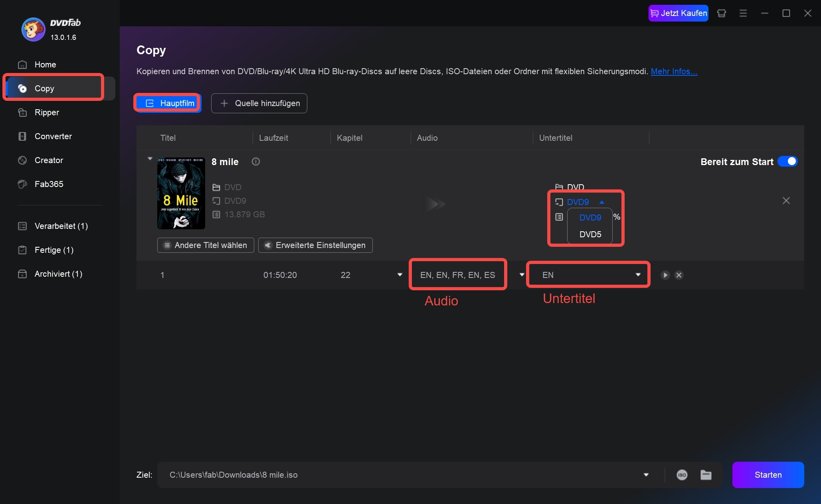Viewport: 821px width, 504px height.
Task: Click the Audio column header
Action: [x=427, y=138]
